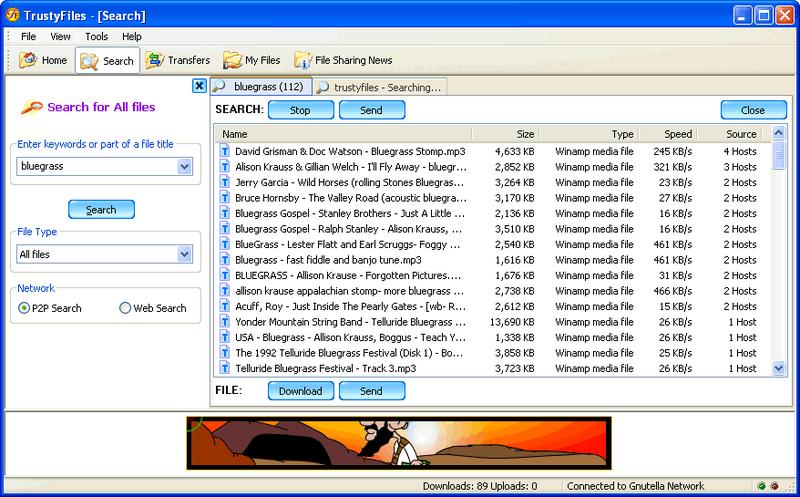Click results scrollbar down arrow
800x497 pixels.
(x=778, y=367)
